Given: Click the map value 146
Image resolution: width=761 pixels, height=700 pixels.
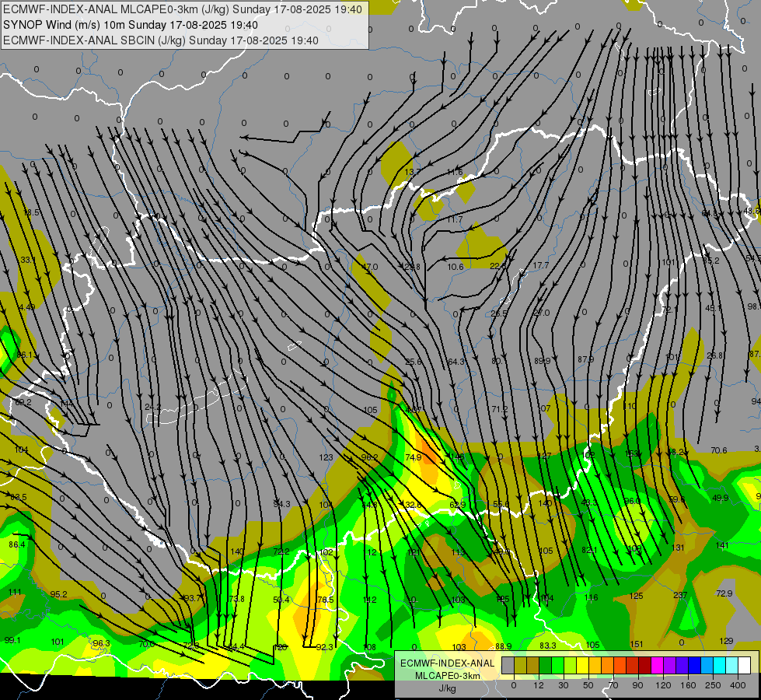Looking at the screenshot, I should [457, 457].
